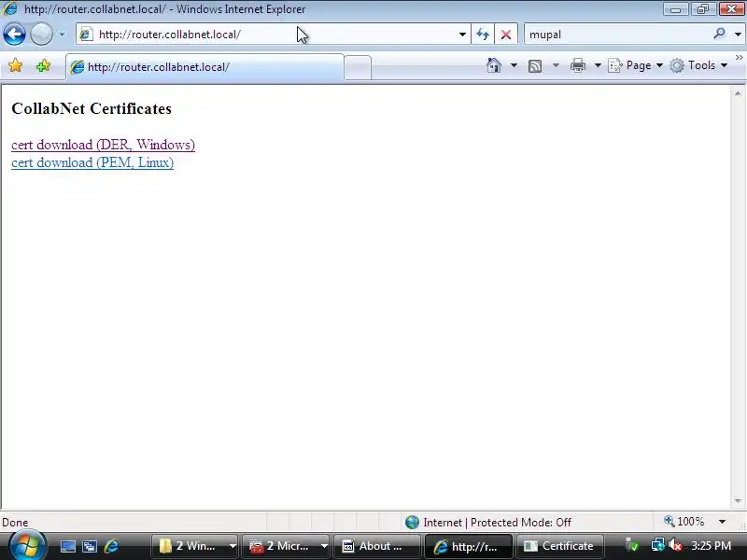Go back with the Back arrow button
747x560 pixels.
14,35
